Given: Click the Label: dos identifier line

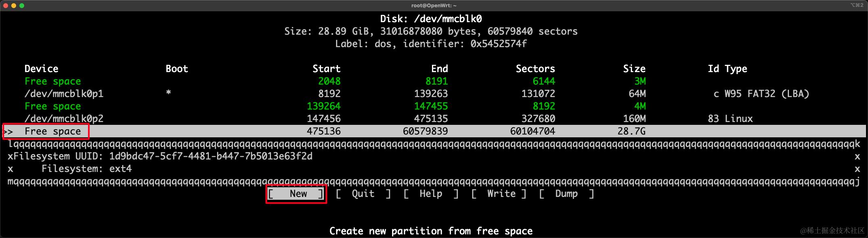Looking at the screenshot, I should 431,44.
